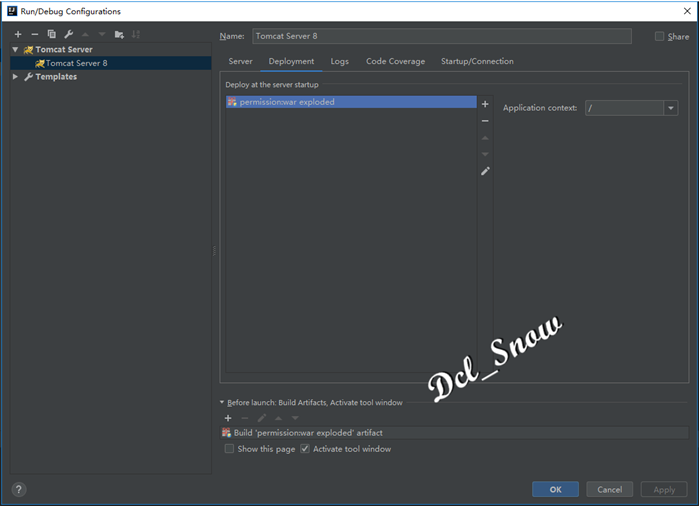Select permission:war exploded artifact row

pyautogui.click(x=351, y=102)
